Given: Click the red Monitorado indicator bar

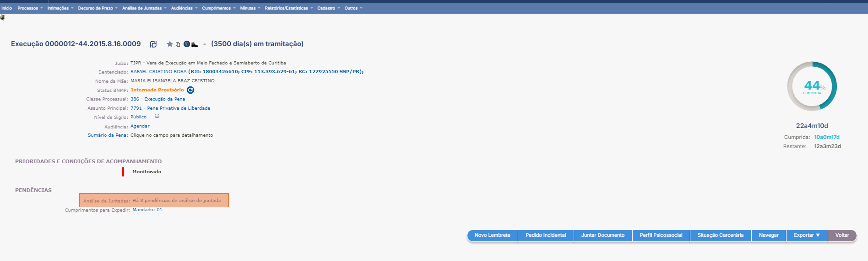Looking at the screenshot, I should click(123, 172).
